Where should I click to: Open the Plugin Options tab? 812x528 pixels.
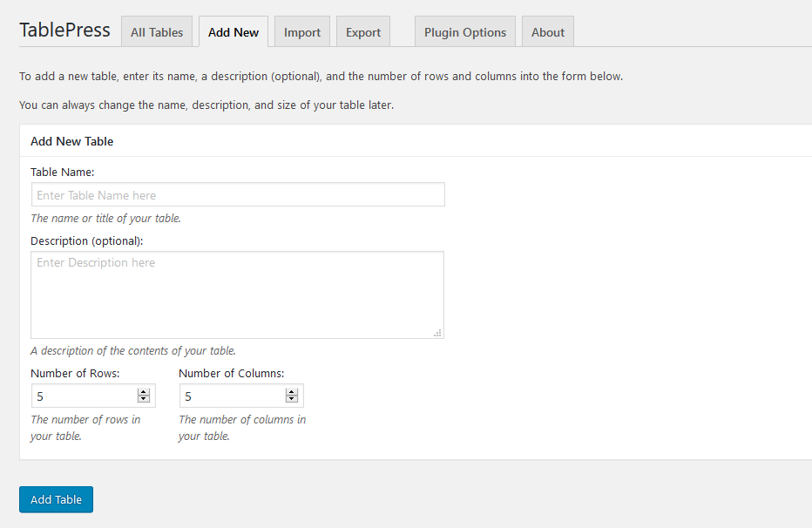(x=464, y=31)
